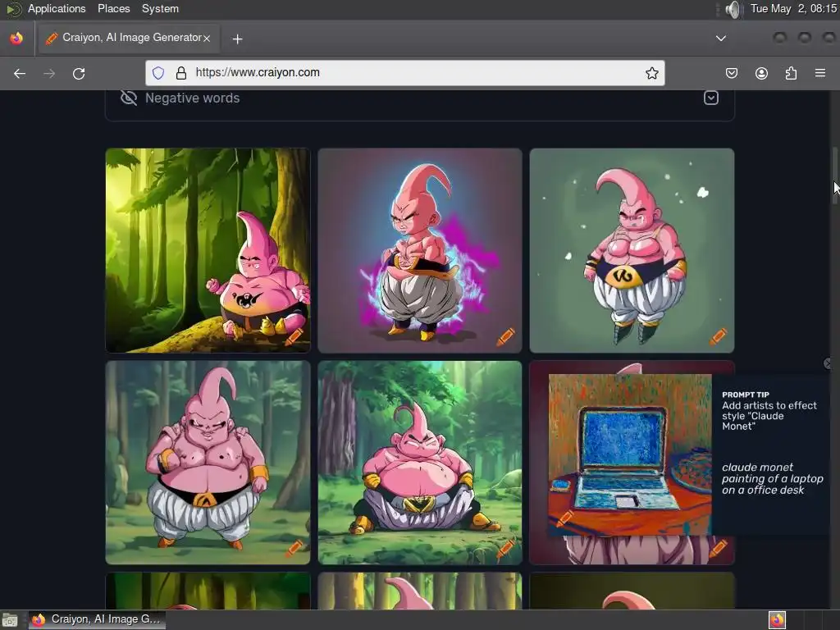Click the date and time clock
840x630 pixels.
793,8
